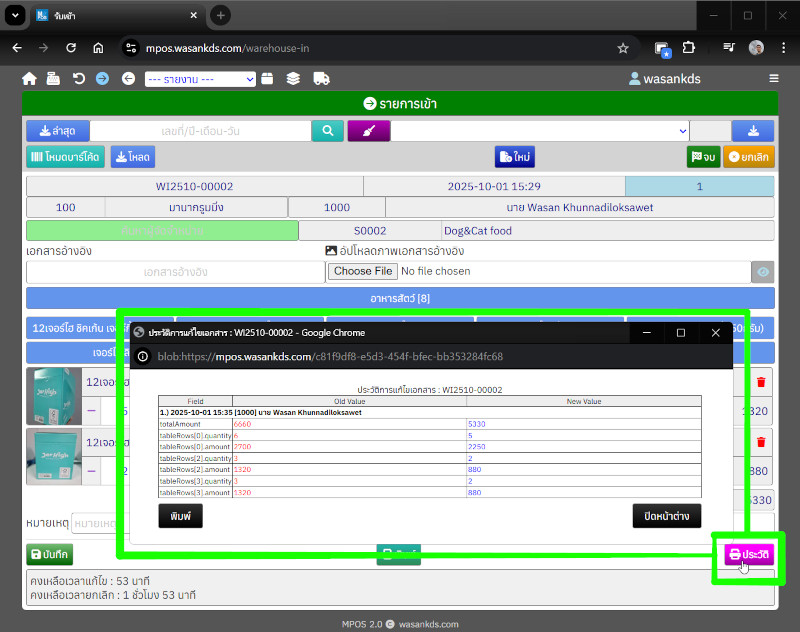This screenshot has height=632, width=800.
Task: Click the green บันทึก save button
Action: [49, 555]
